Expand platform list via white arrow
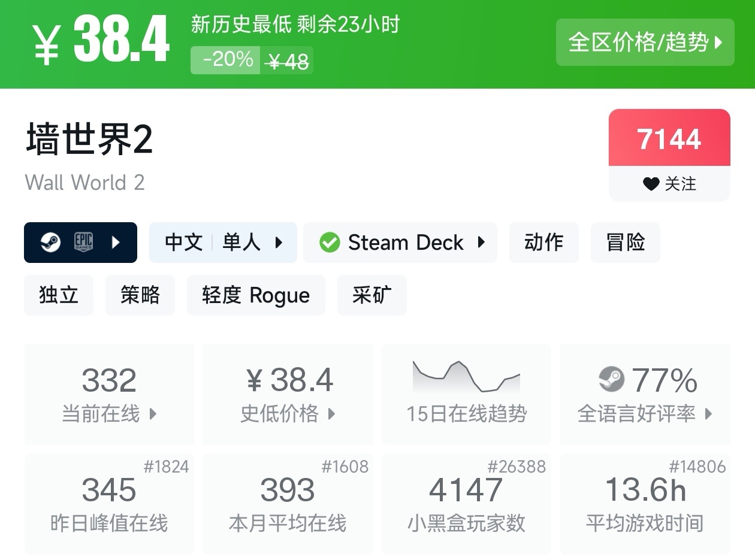755x560 pixels. coord(116,243)
